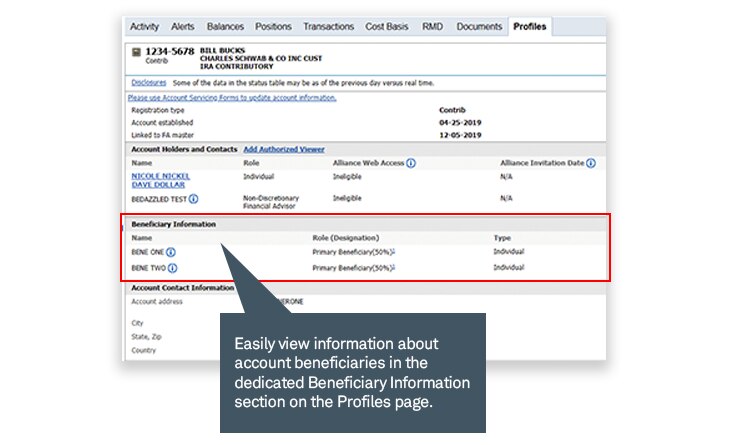Click info icon beside BENE TWO
730x445 pixels.
172,268
